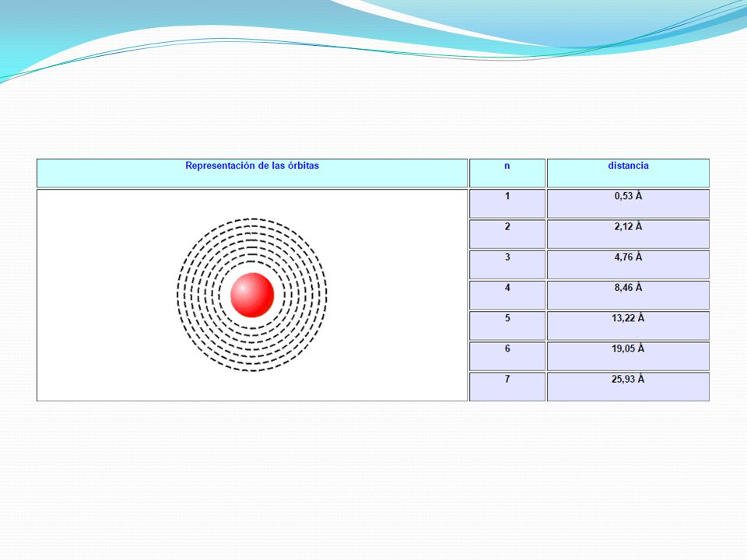
Task: Select the distance 8,46 Å
Action: click(628, 296)
